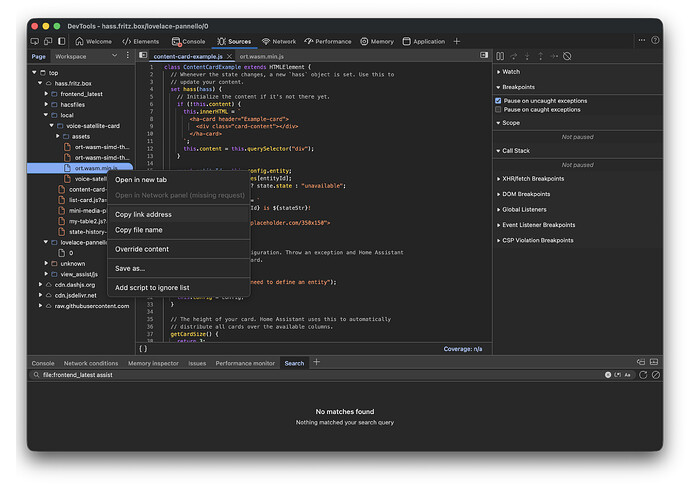Pause script execution button in debugger
The height and width of the screenshot is (487, 690).
click(501, 56)
